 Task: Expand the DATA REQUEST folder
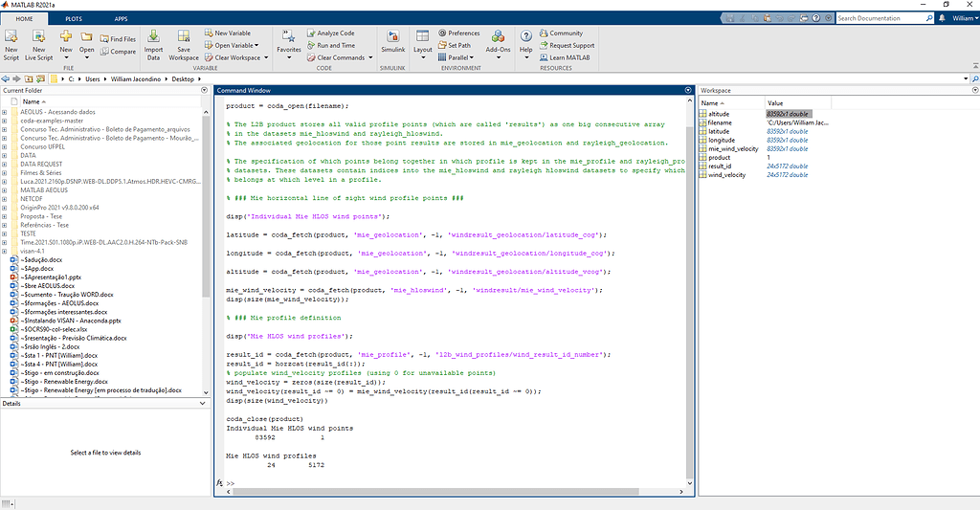point(5,164)
